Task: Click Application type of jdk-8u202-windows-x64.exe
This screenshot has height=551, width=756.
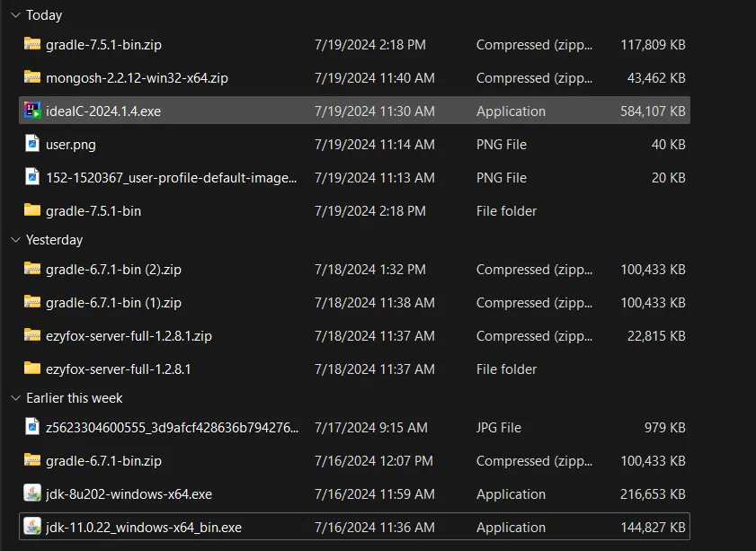Action: coord(511,494)
